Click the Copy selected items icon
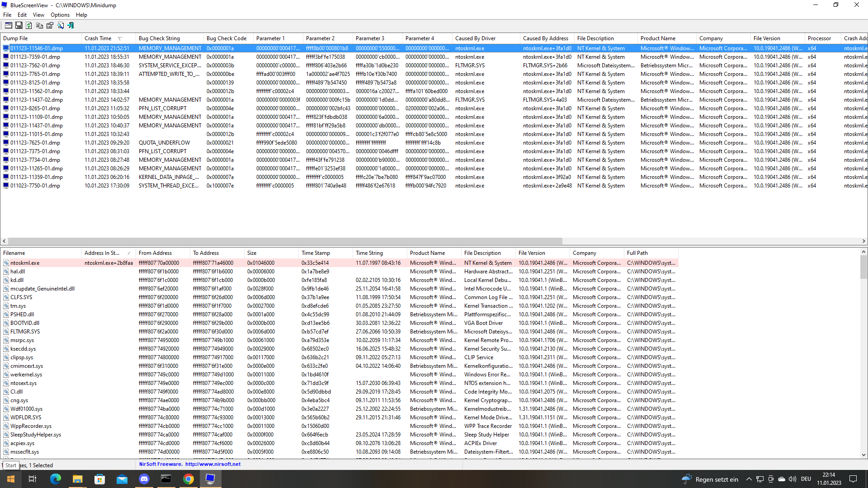 (x=39, y=26)
